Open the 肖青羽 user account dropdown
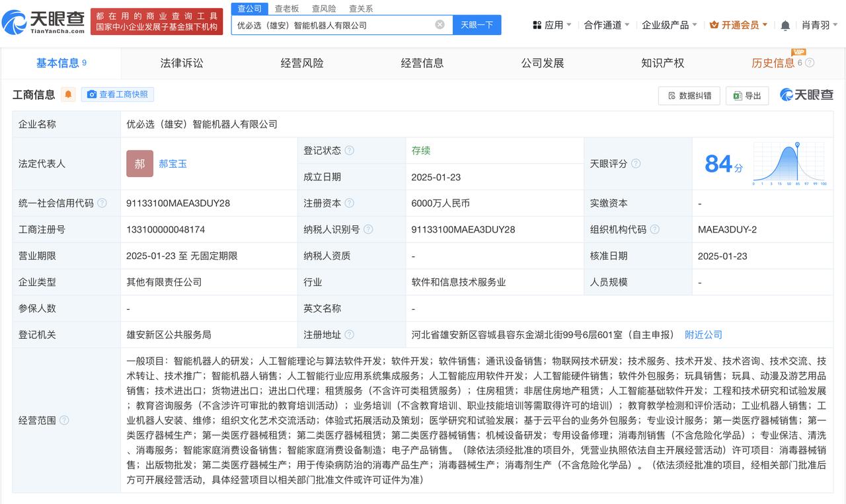846x504 pixels. (x=820, y=25)
